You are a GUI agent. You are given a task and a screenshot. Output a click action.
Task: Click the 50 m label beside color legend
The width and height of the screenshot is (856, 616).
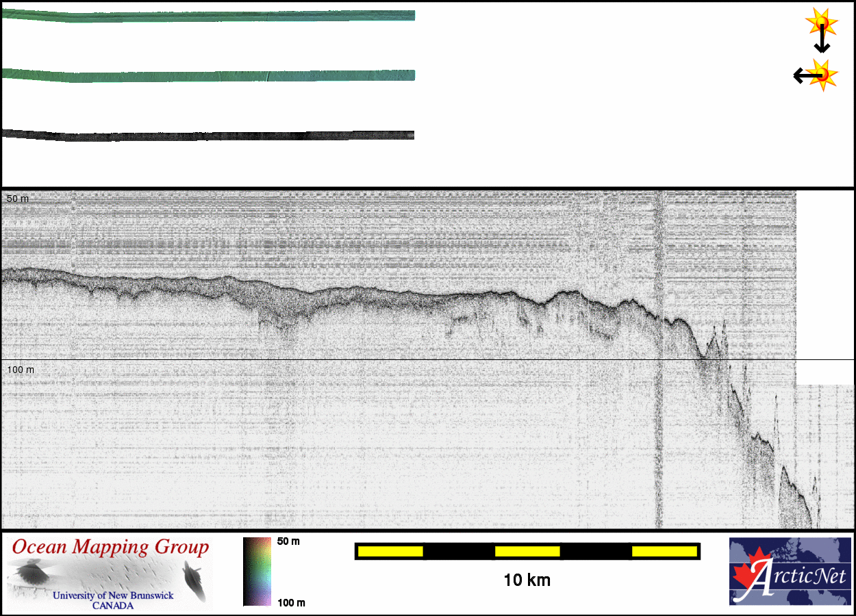288,541
